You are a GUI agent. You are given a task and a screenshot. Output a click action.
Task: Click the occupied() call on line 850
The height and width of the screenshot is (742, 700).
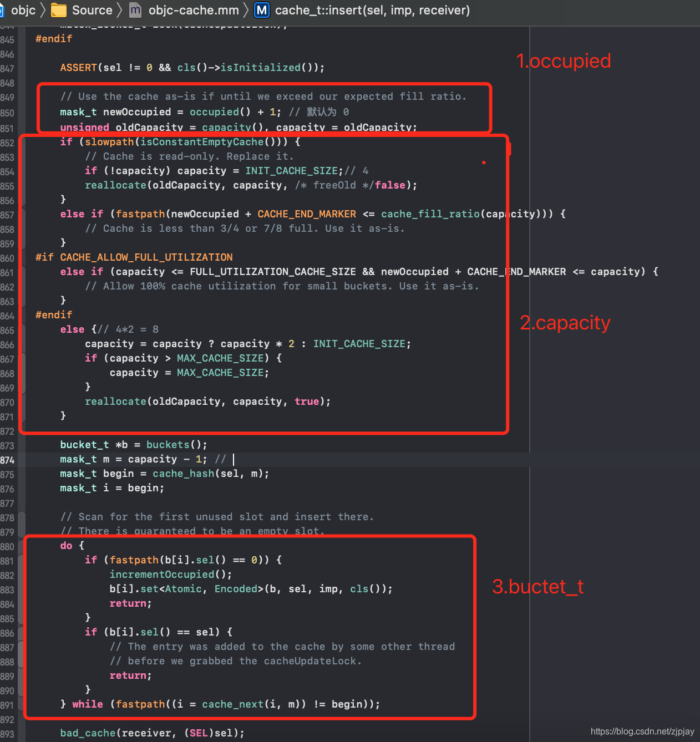click(x=220, y=112)
